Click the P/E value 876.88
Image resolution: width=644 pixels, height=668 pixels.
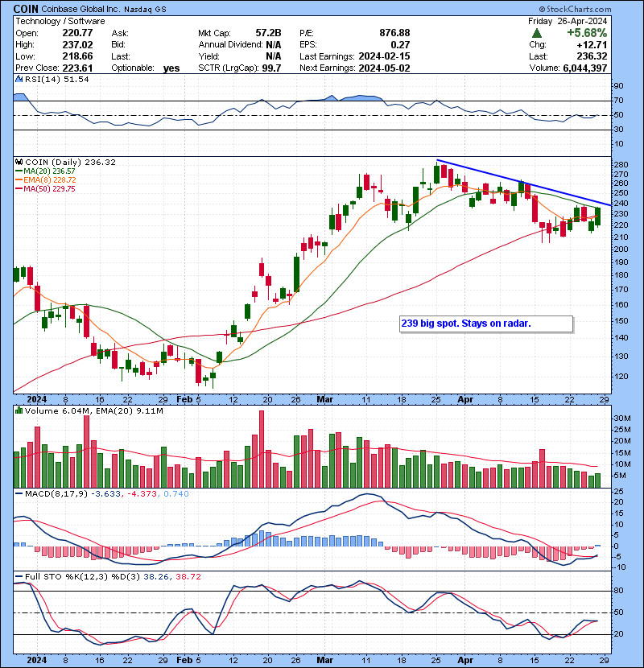pos(394,33)
